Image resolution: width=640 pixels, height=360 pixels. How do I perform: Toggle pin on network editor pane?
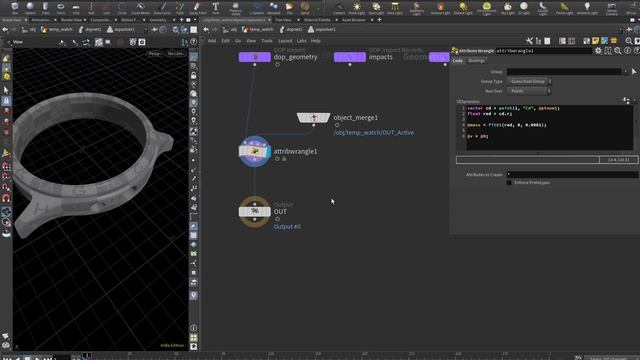(x=630, y=29)
